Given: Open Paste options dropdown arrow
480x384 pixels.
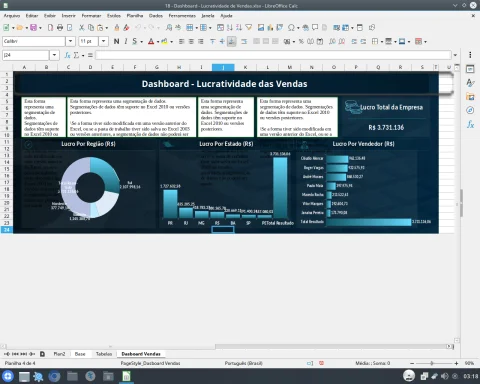Looking at the screenshot, I should (107, 28).
